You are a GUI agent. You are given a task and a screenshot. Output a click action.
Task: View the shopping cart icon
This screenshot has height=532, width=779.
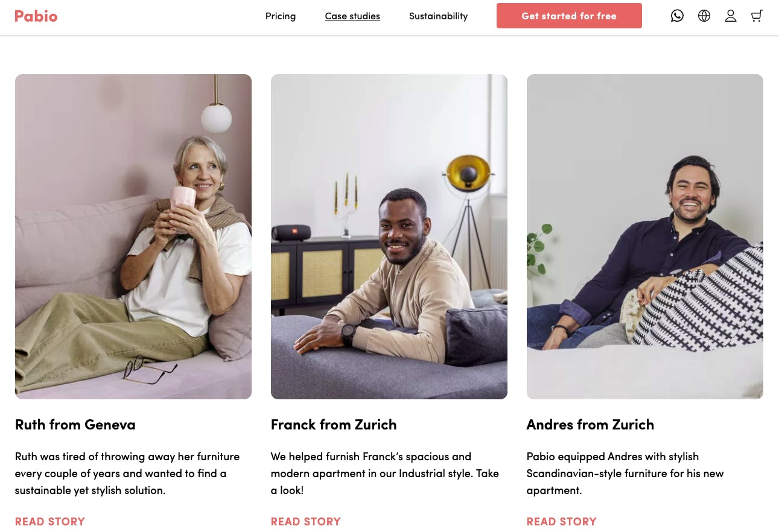tap(757, 16)
